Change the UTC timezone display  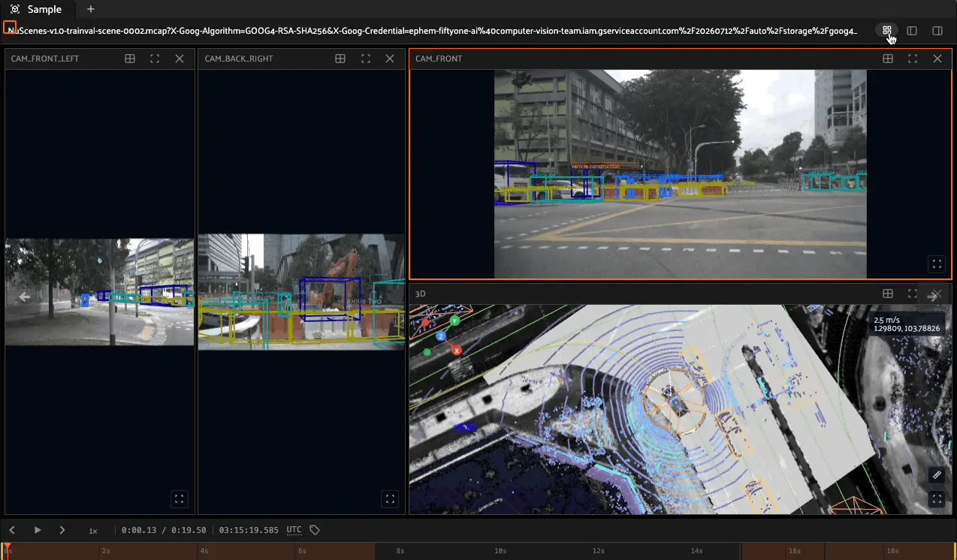tap(294, 530)
